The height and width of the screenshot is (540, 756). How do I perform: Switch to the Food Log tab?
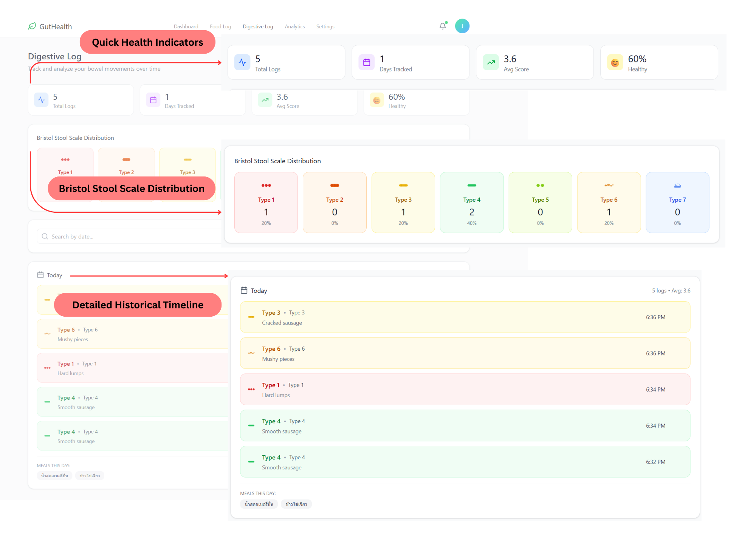tap(220, 26)
